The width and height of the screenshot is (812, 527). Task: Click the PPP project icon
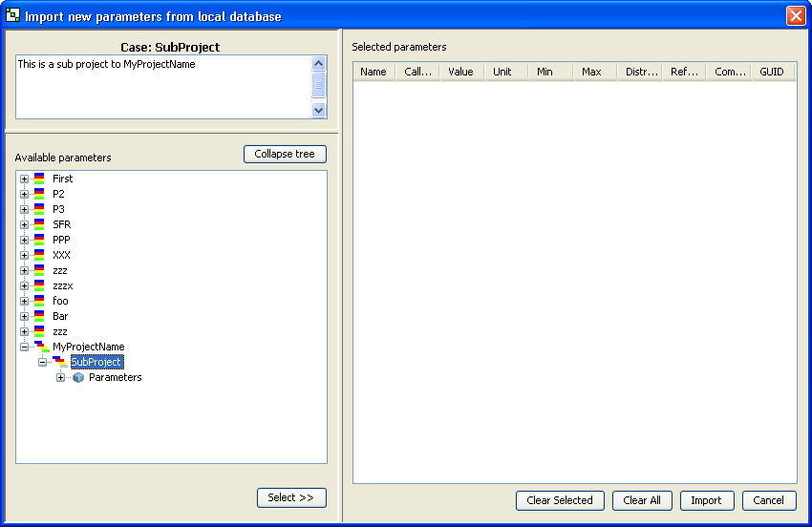point(39,240)
